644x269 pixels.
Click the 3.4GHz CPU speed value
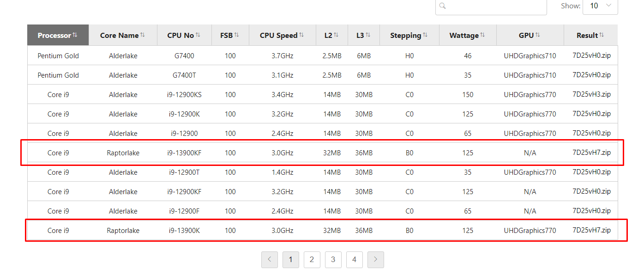[283, 95]
